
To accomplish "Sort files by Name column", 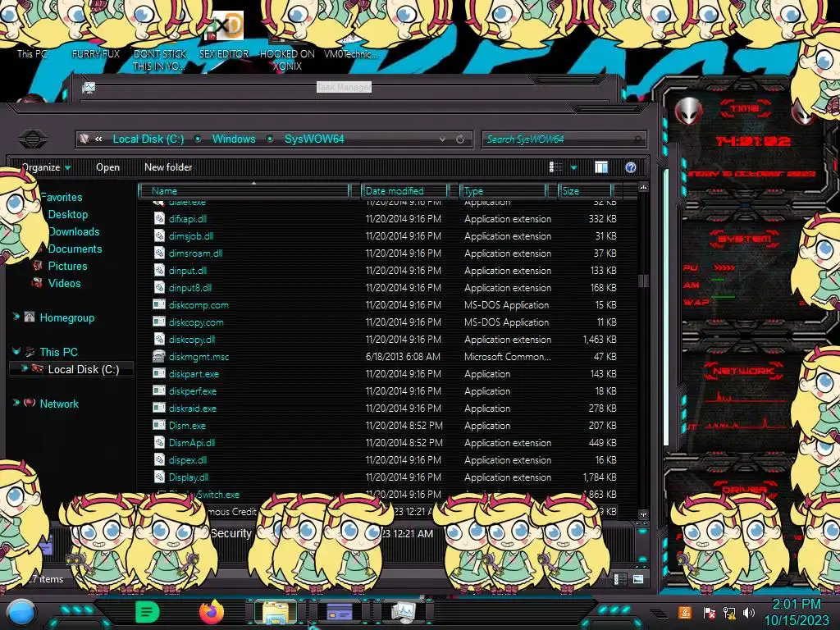I will click(244, 190).
